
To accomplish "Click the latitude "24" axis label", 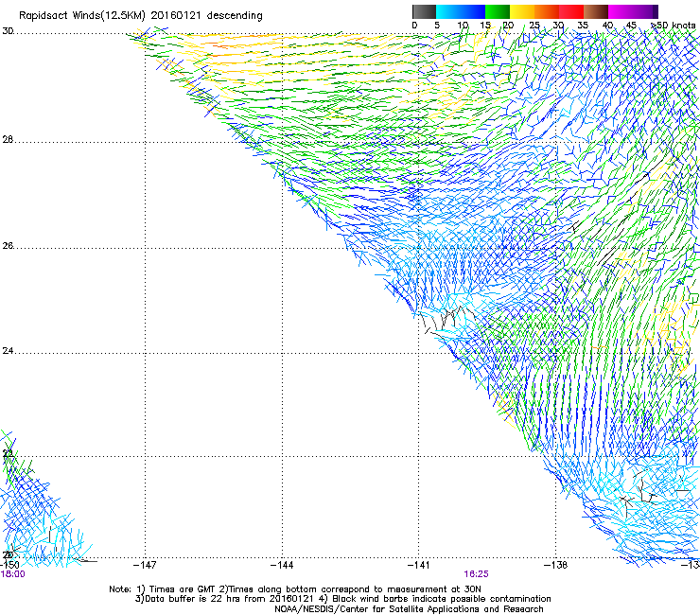I will 8,351.
